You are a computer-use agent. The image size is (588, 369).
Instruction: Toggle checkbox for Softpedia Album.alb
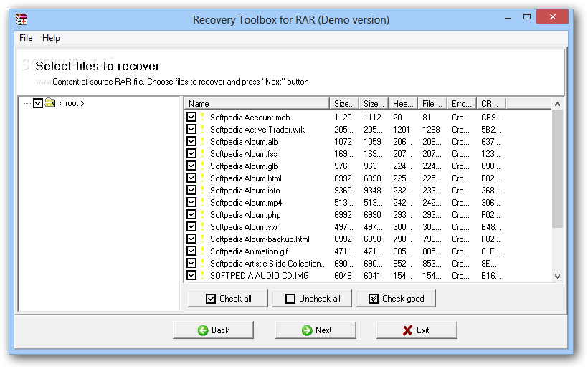click(x=191, y=142)
